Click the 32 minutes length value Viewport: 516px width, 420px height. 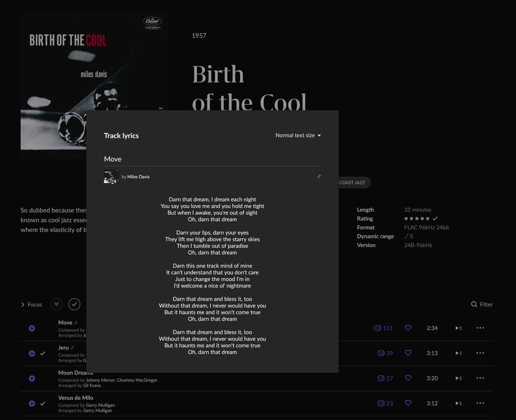tap(418, 210)
